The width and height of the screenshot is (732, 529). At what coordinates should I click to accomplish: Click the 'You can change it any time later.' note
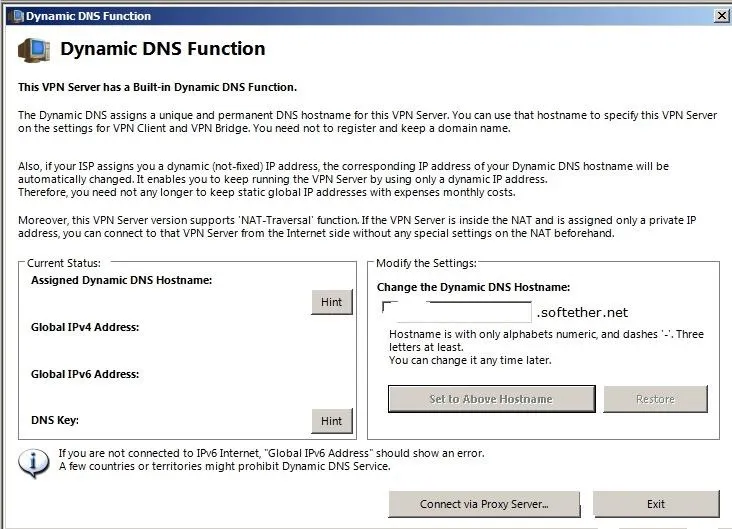tap(470, 360)
